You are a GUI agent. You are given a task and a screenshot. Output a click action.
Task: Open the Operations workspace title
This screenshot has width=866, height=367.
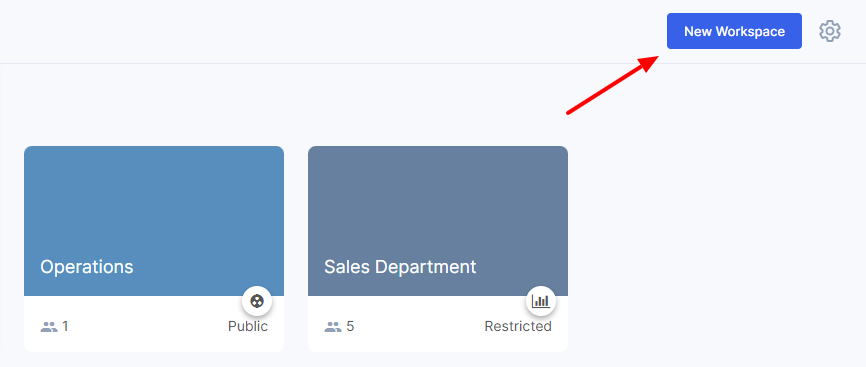tap(87, 267)
